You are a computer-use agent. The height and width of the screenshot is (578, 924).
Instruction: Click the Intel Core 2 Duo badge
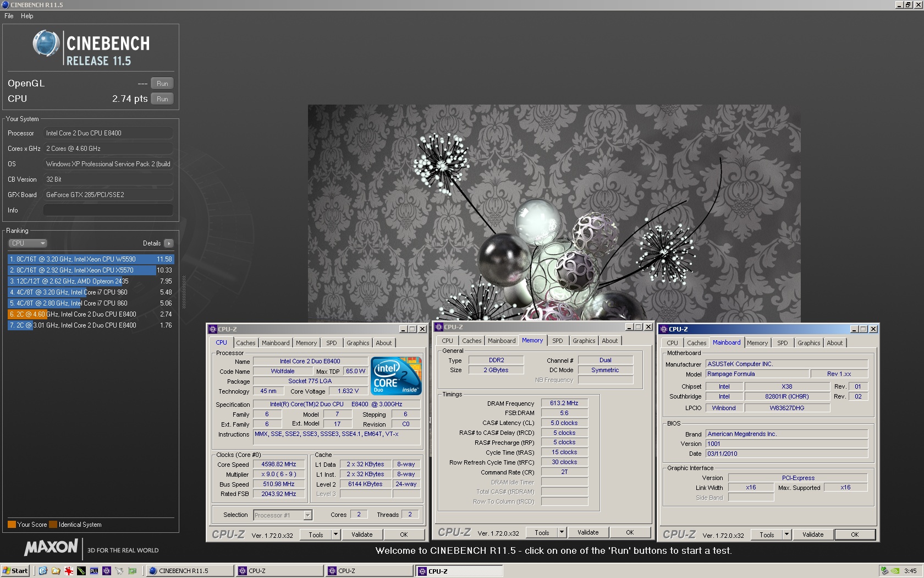coord(396,375)
